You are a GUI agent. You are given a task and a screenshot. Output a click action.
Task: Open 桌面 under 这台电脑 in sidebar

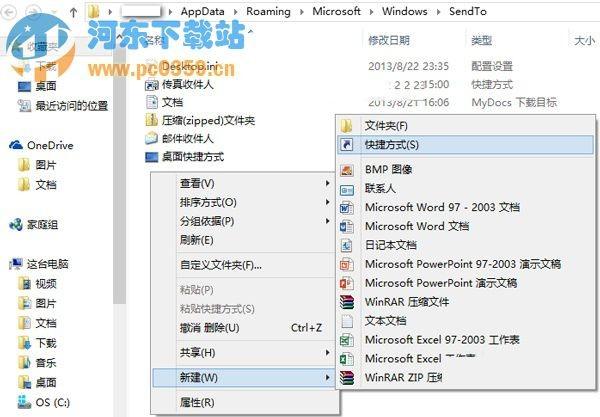coord(46,382)
